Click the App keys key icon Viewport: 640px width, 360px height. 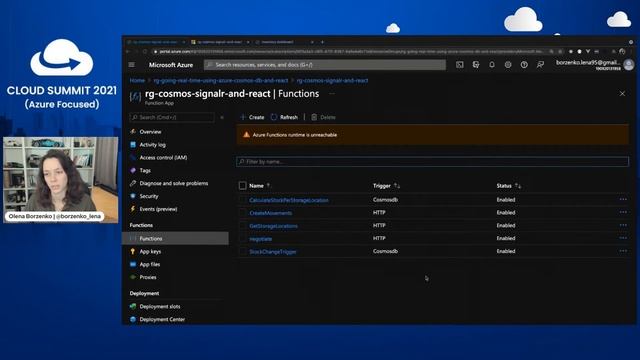click(x=133, y=251)
